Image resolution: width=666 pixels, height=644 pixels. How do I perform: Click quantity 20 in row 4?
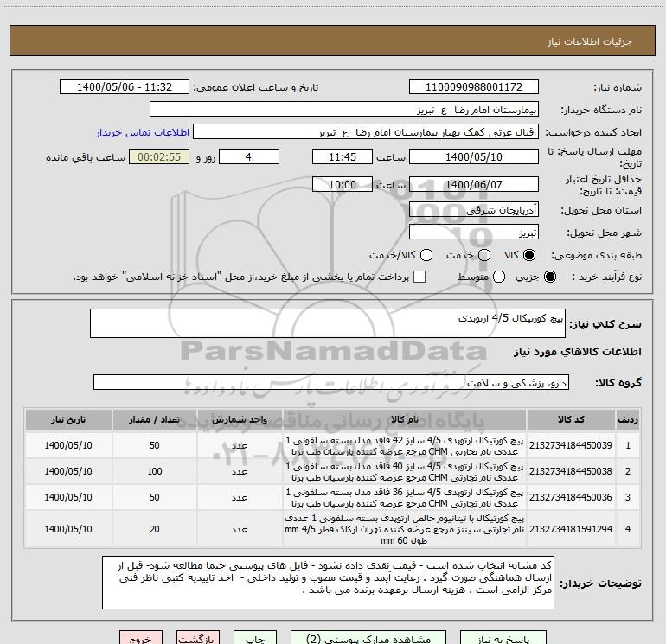155,529
